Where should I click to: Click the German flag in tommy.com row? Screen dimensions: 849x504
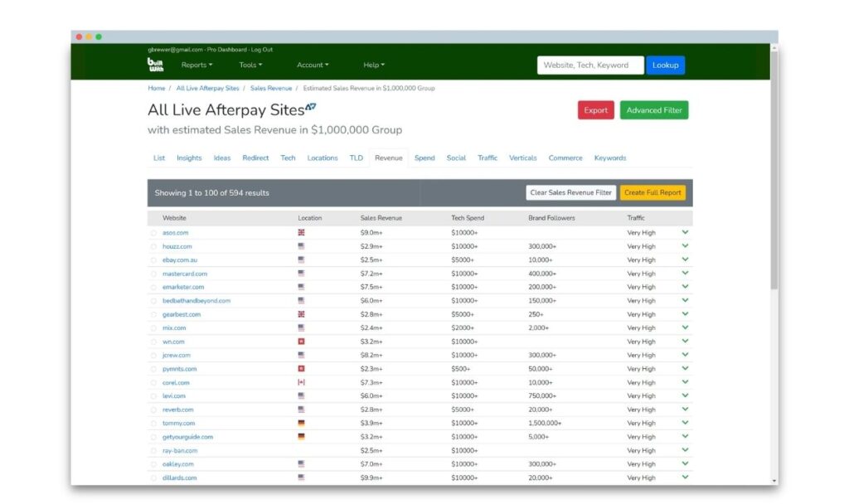tap(301, 423)
